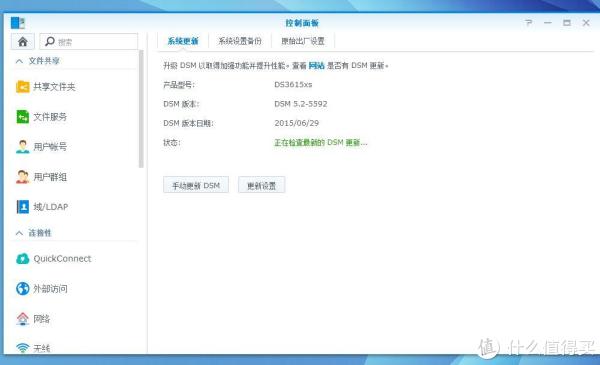The width and height of the screenshot is (600, 365).
Task: Select 共享文件夹 text label
Action: 54,87
